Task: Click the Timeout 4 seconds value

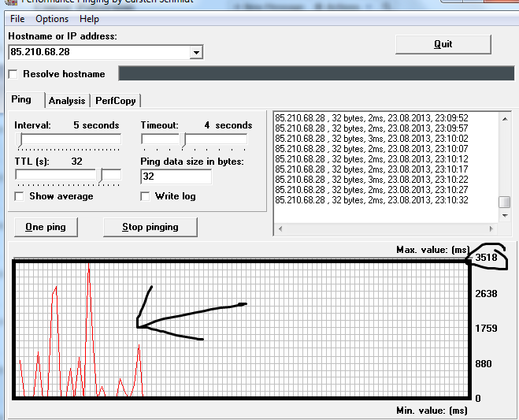Action: pyautogui.click(x=228, y=125)
